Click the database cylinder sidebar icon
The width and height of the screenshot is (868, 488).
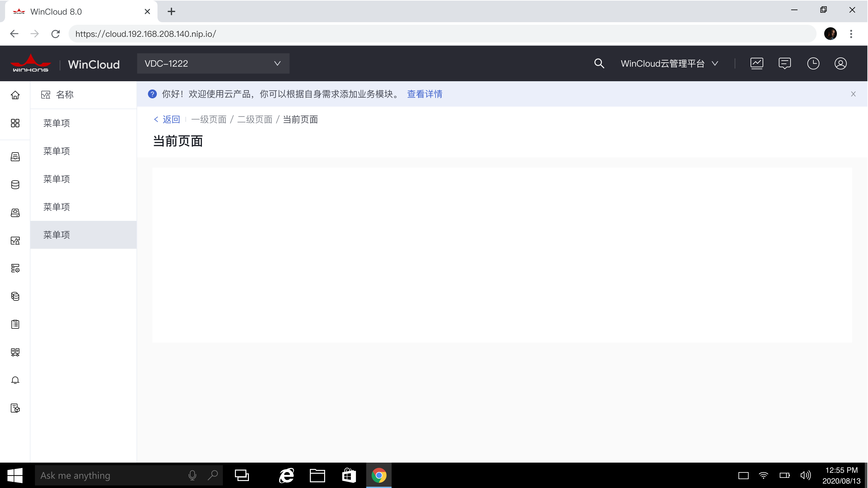15,185
